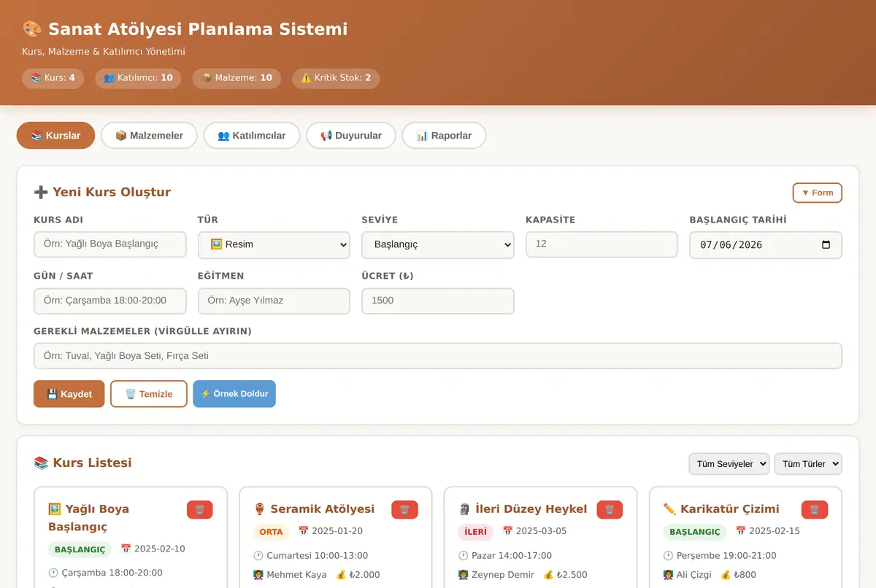Screen dimensions: 876x588
Task: Click the Katılımcı count badge in header
Action: pos(138,78)
